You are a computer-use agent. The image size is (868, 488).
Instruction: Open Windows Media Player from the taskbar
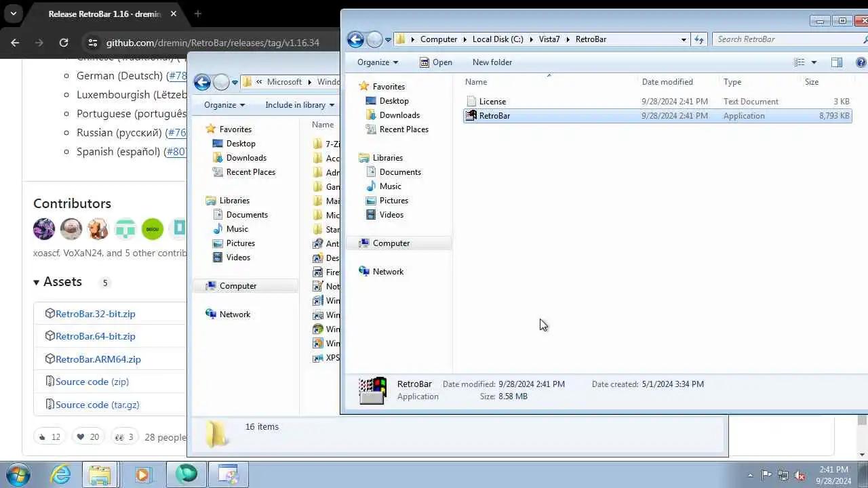(x=143, y=474)
